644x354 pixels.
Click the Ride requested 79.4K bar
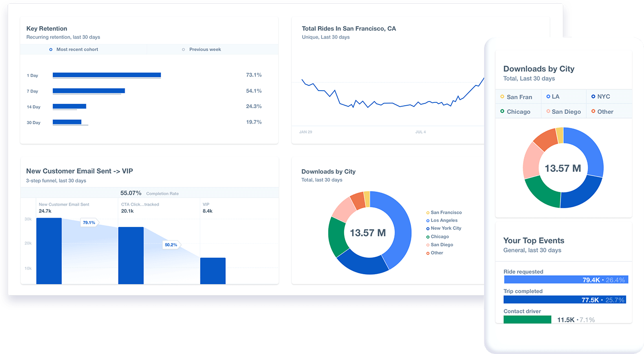point(566,280)
